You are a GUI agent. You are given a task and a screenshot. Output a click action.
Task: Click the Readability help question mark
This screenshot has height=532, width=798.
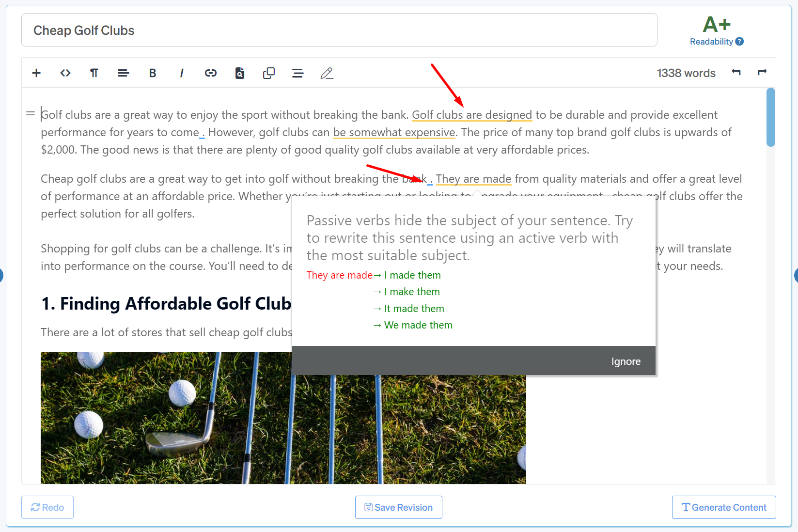(739, 42)
